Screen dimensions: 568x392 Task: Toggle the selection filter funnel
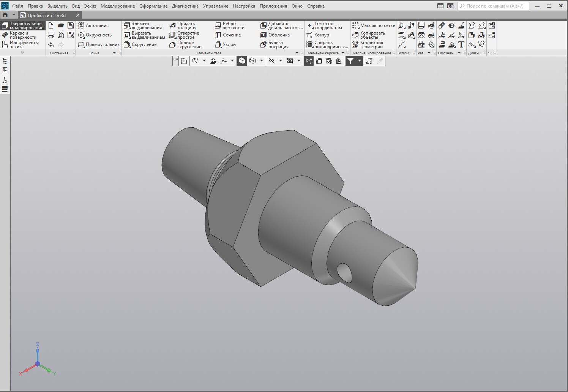click(350, 61)
